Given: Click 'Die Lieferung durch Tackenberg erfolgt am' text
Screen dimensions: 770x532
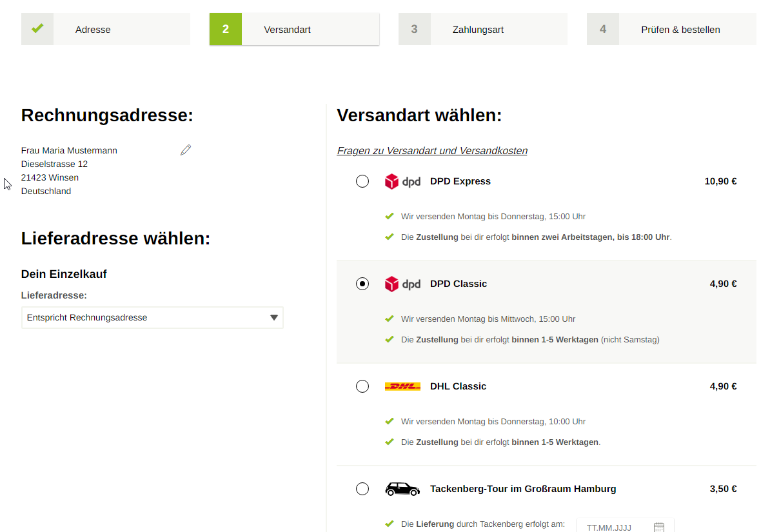Looking at the screenshot, I should pyautogui.click(x=483, y=524).
